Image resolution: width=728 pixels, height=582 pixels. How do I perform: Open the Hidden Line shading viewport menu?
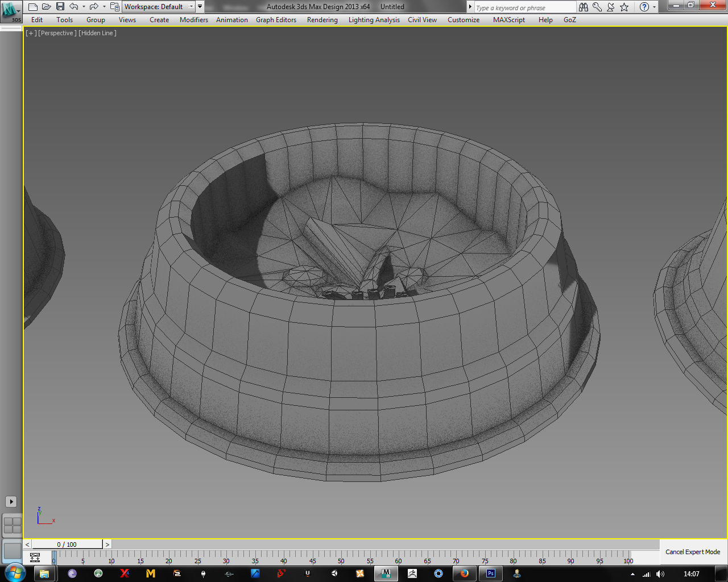click(97, 33)
